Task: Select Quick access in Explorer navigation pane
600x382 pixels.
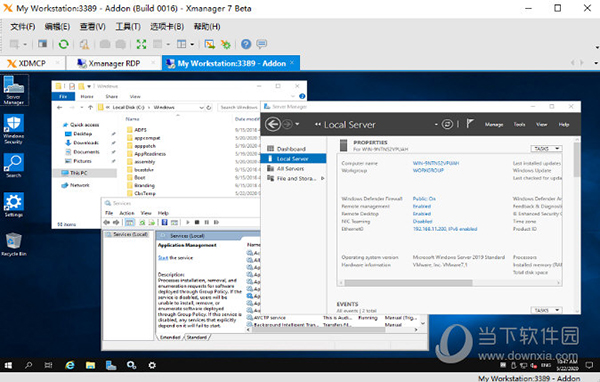Action: pyautogui.click(x=84, y=125)
